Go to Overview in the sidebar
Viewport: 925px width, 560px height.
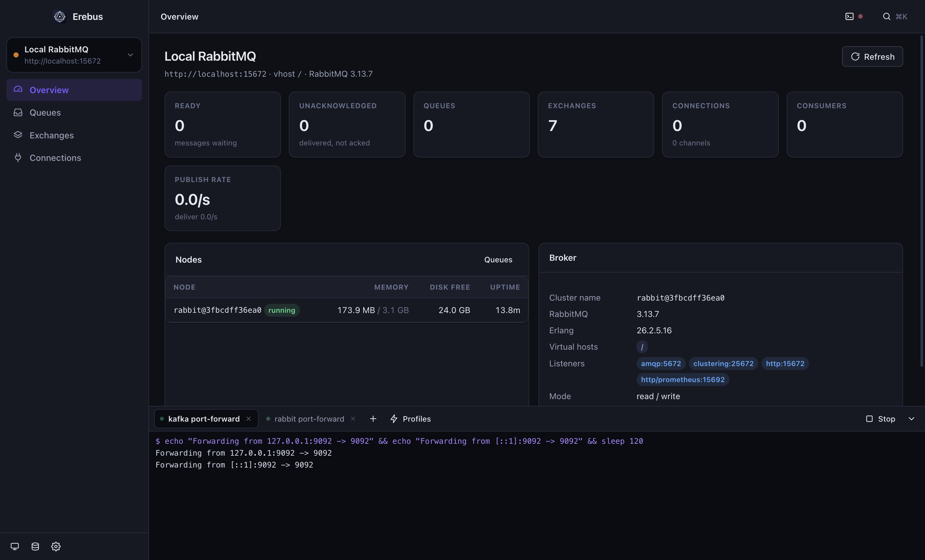[74, 90]
